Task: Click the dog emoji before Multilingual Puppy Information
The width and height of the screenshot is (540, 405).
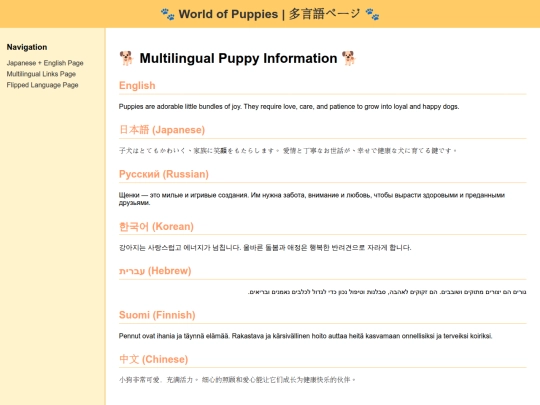Action: (x=126, y=58)
